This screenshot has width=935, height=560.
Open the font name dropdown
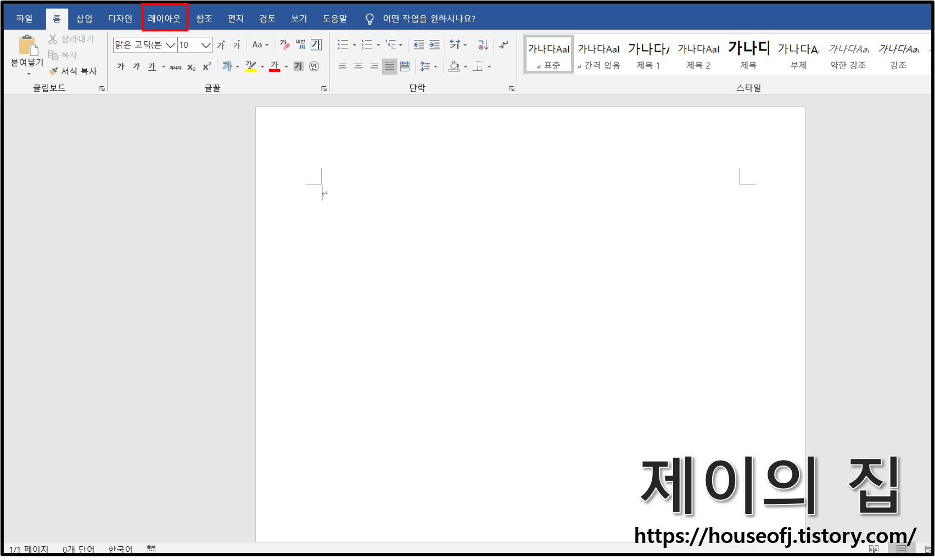pyautogui.click(x=171, y=45)
